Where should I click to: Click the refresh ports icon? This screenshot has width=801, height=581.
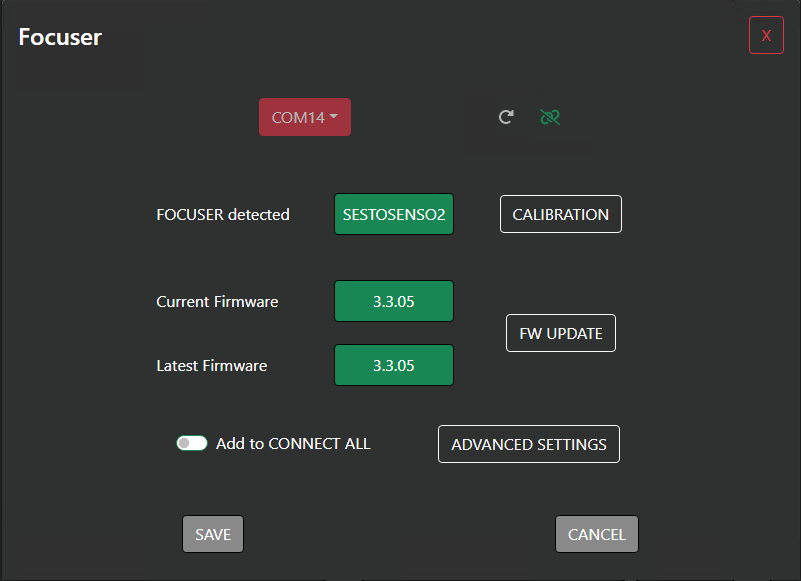pyautogui.click(x=506, y=117)
